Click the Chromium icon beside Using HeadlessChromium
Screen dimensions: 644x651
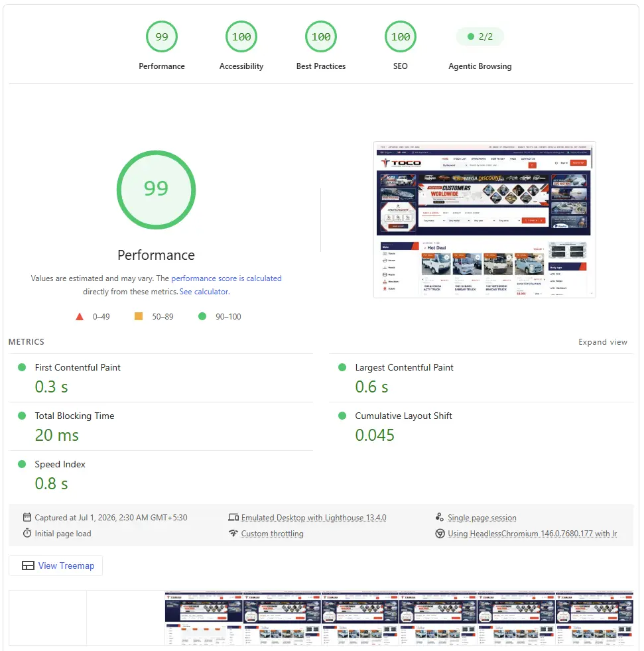pos(440,534)
